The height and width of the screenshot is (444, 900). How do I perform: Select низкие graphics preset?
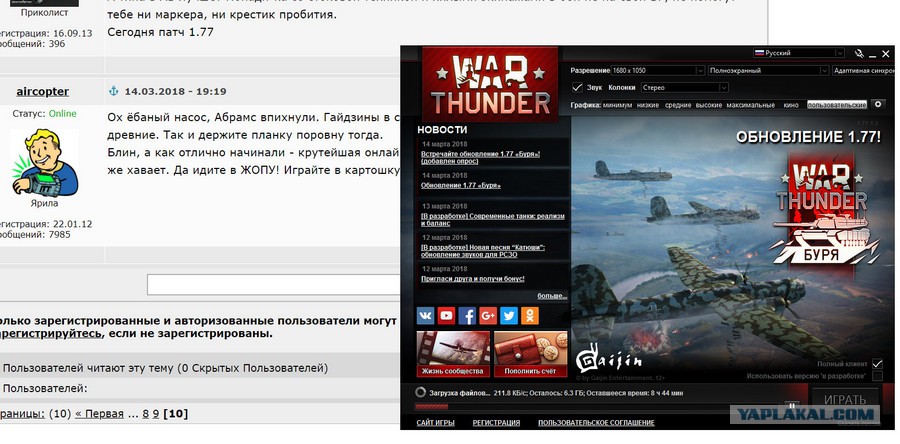pyautogui.click(x=648, y=106)
